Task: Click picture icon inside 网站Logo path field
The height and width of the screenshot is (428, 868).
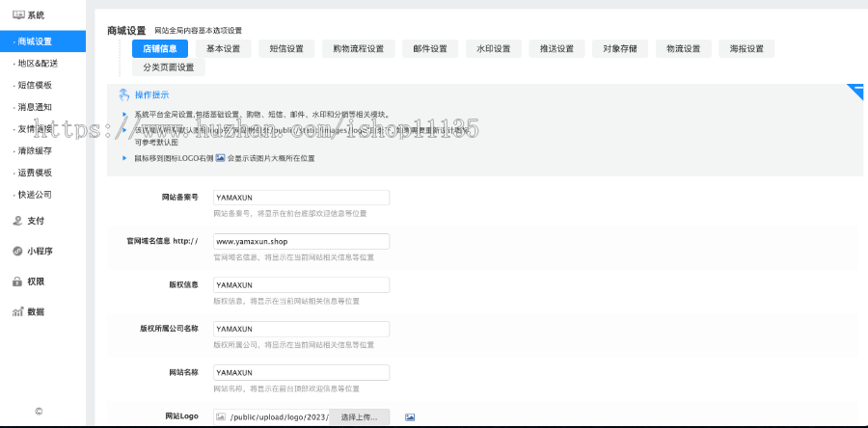Action: 221,417
